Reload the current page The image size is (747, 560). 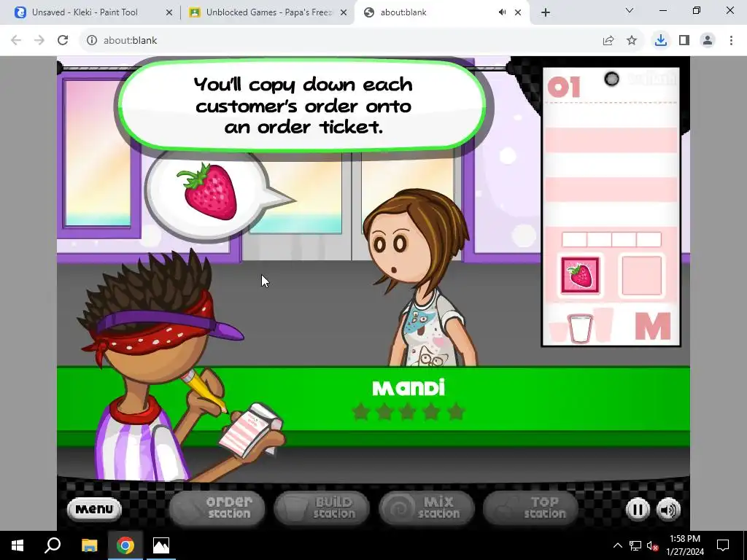(63, 41)
